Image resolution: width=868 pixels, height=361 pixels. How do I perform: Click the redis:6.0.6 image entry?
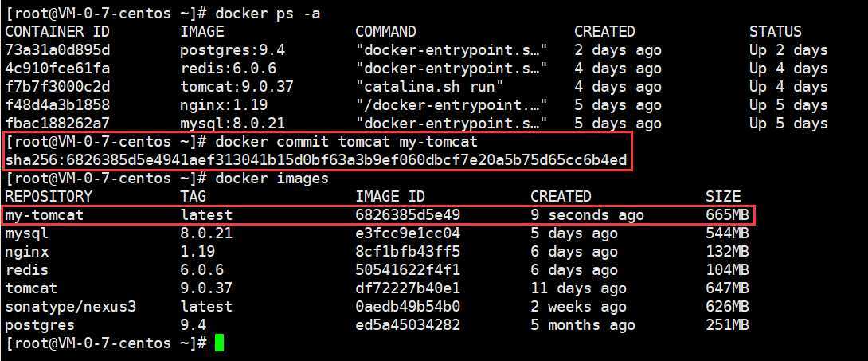228,69
